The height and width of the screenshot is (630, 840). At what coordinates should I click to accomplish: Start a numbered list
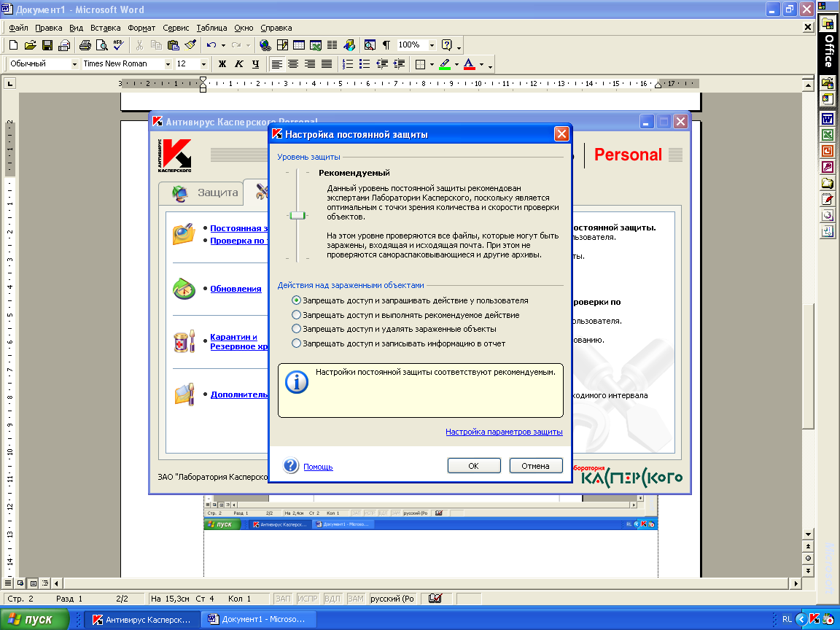(348, 64)
